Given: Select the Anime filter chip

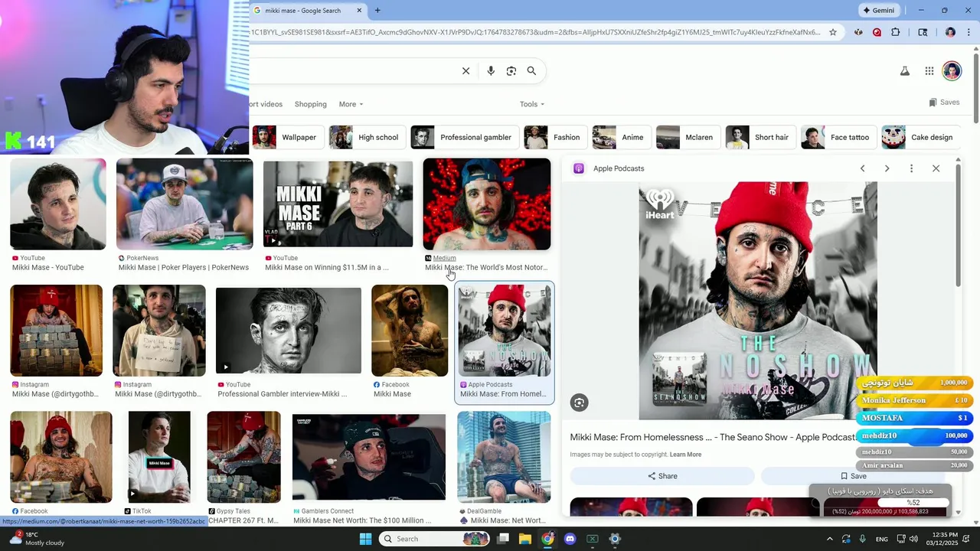Looking at the screenshot, I should [x=622, y=137].
